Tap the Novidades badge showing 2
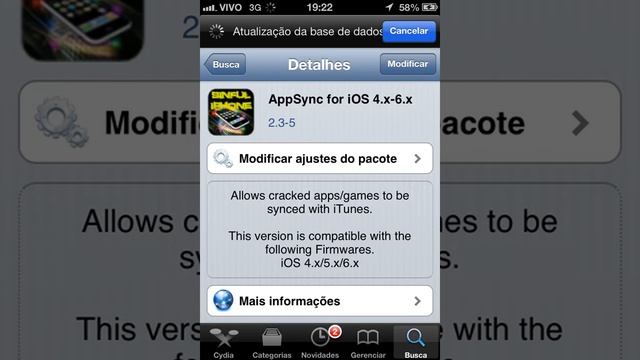Screen dimensions: 640x360 335,331
